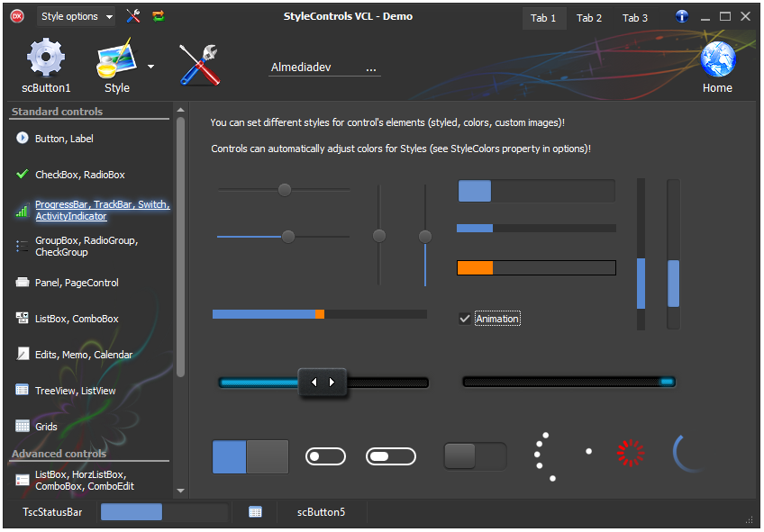
Task: Click the sidebar scroll up arrow
Action: pyautogui.click(x=181, y=110)
